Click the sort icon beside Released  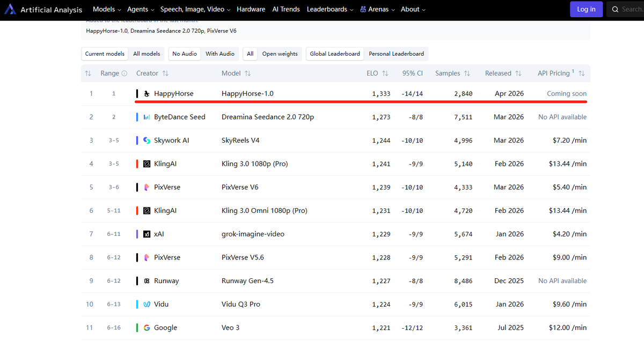pos(518,73)
